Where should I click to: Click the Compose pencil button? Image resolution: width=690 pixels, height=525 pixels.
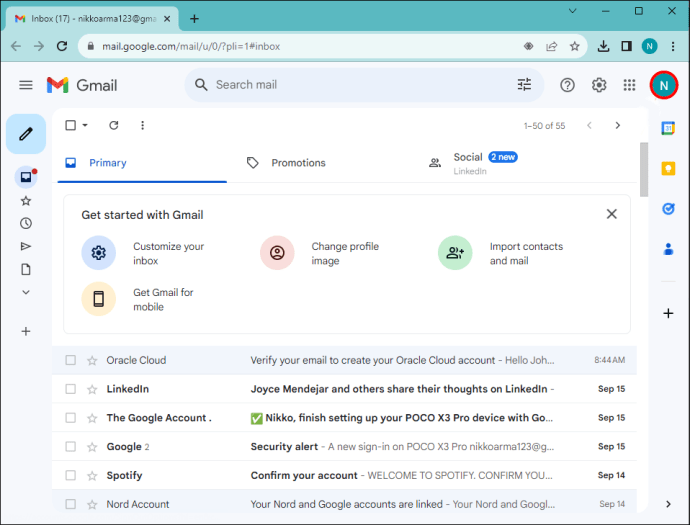click(x=26, y=134)
